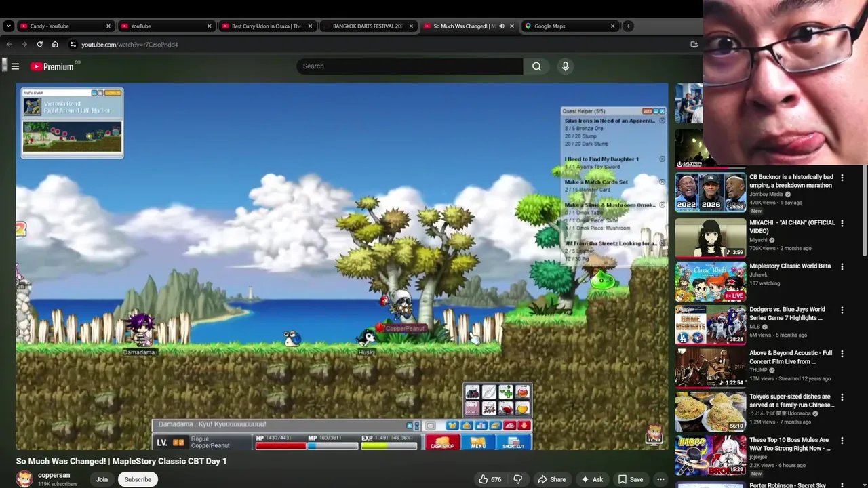Open Tokyo's super-sized dishes thumbnail

coord(710,411)
